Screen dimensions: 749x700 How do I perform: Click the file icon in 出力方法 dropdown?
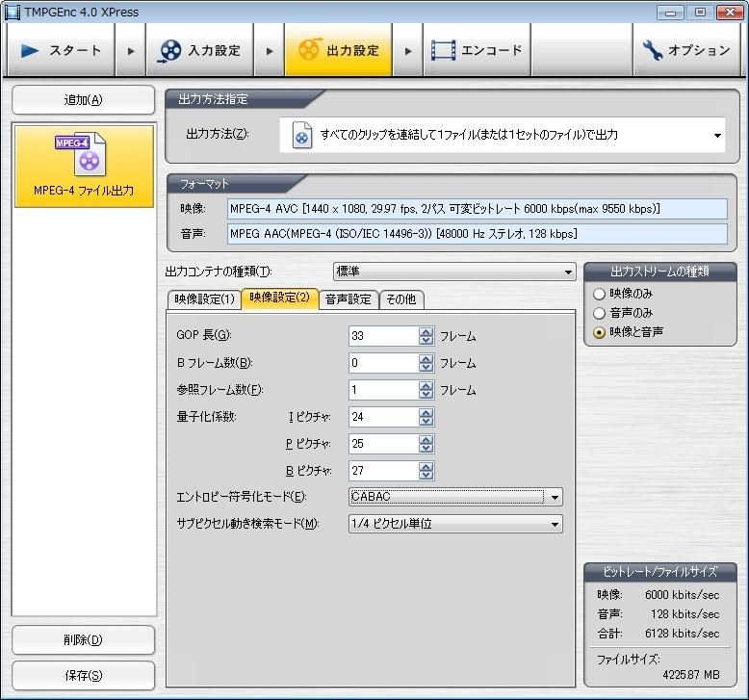click(x=302, y=135)
